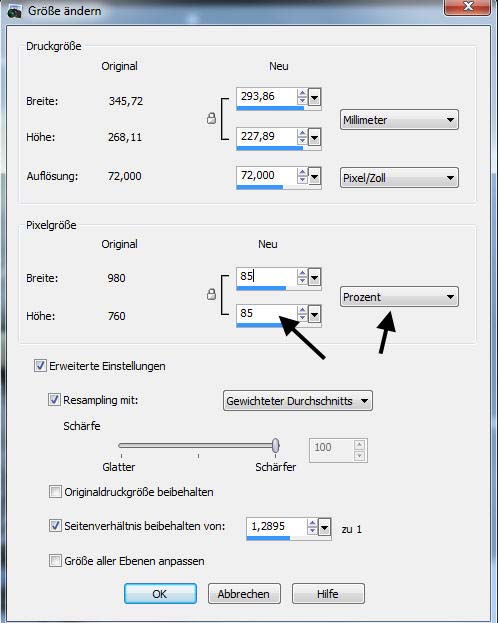Click the application icon in title bar

click(14, 12)
